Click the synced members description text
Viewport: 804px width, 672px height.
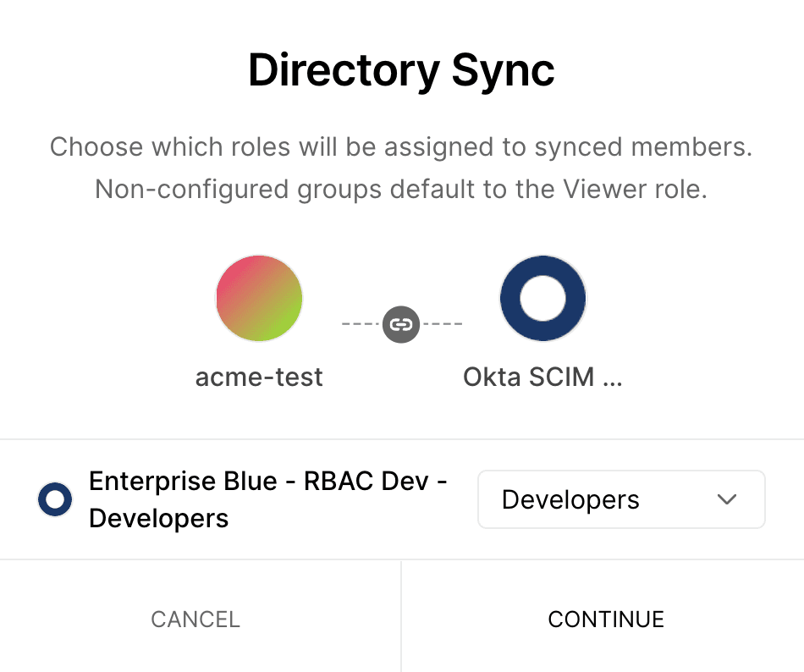tap(401, 168)
